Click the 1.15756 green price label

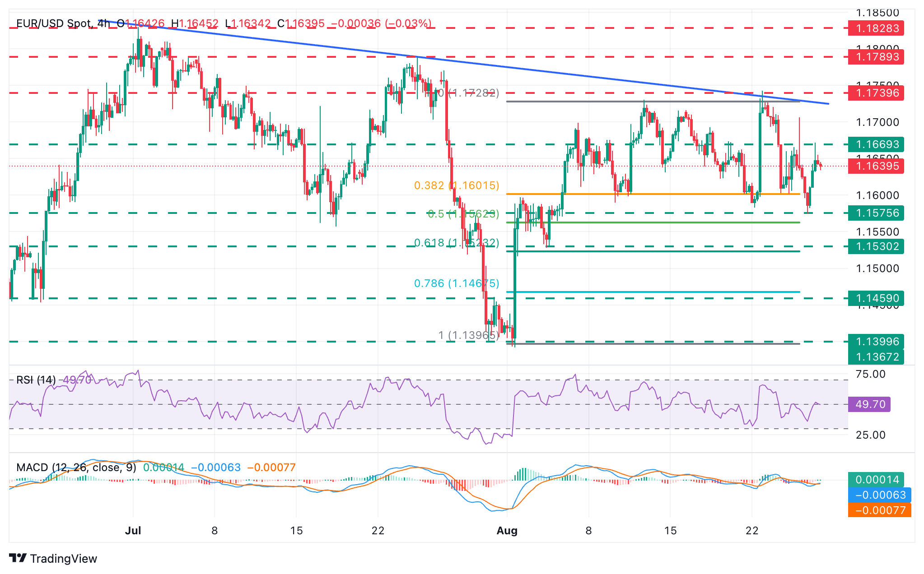point(876,213)
